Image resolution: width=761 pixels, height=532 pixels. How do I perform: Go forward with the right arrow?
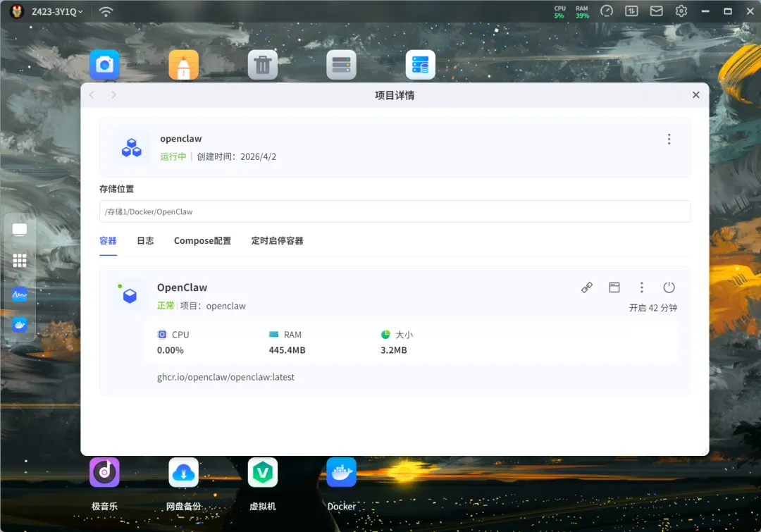point(113,94)
